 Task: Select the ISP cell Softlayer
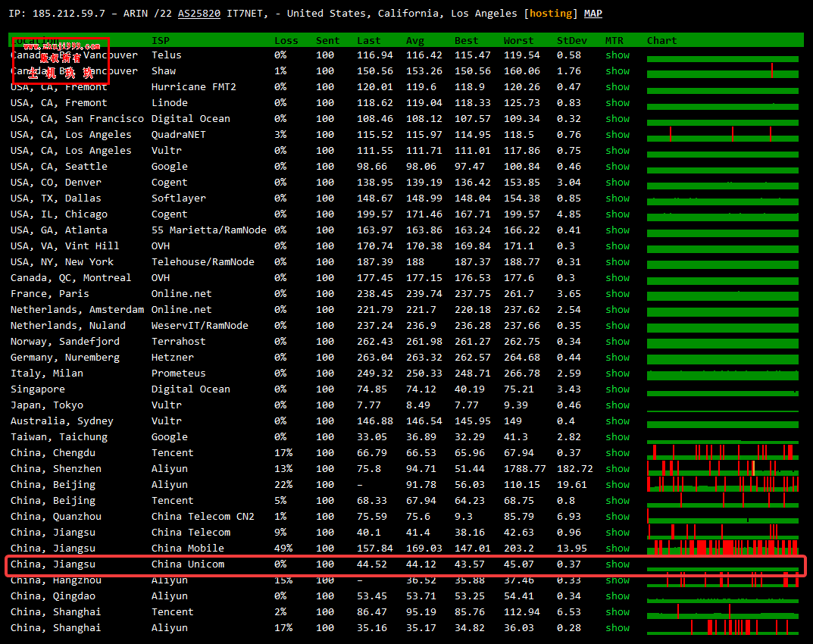pos(178,198)
